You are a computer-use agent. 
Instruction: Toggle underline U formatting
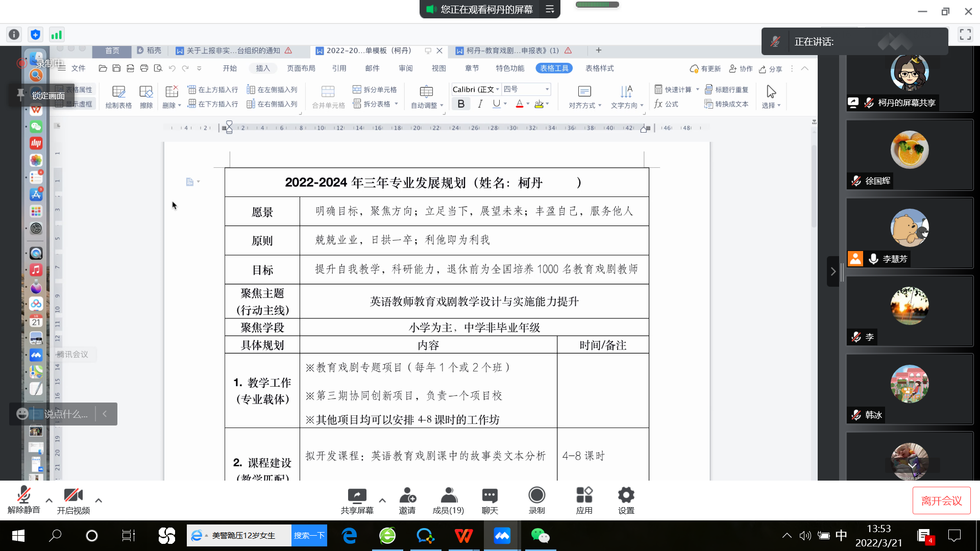[496, 104]
